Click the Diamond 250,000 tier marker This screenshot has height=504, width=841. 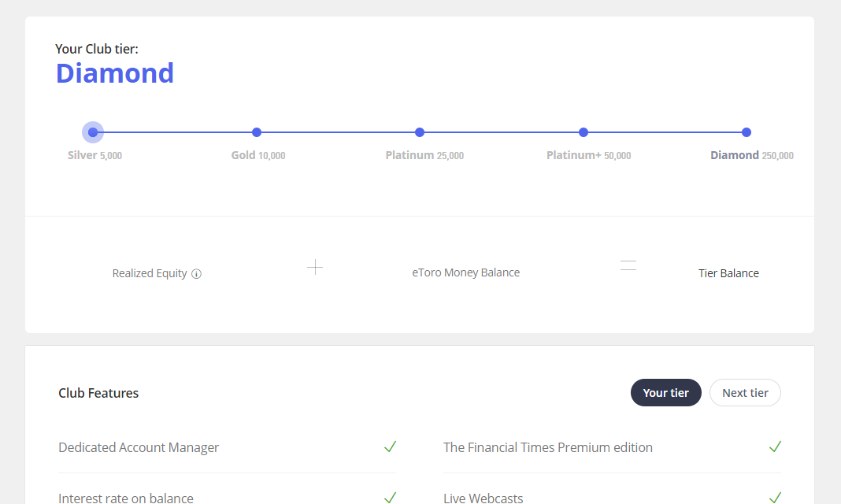[746, 132]
